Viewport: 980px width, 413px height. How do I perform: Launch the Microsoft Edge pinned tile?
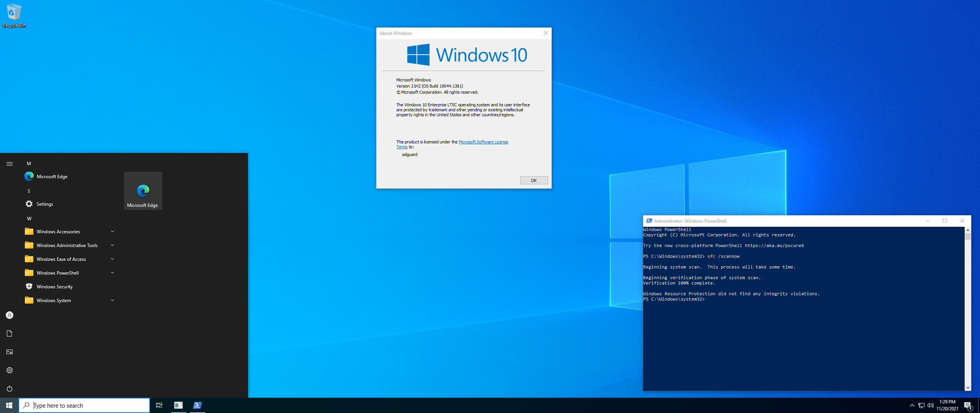click(x=143, y=190)
